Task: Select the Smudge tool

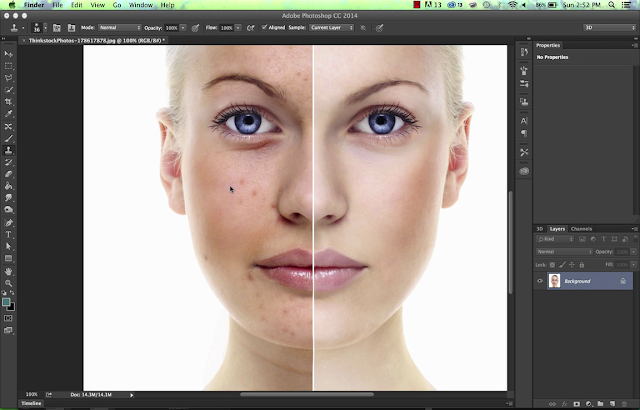Action: (8, 198)
